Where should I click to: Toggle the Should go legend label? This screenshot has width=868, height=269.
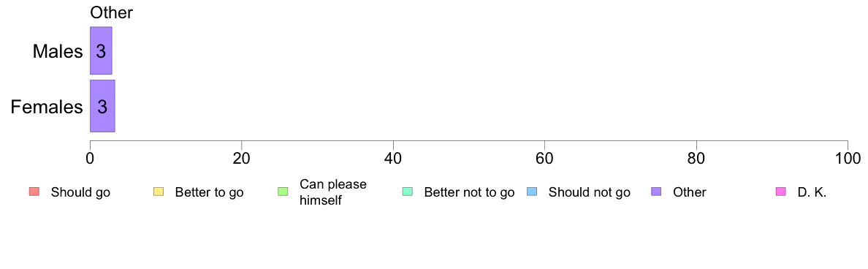point(80,193)
